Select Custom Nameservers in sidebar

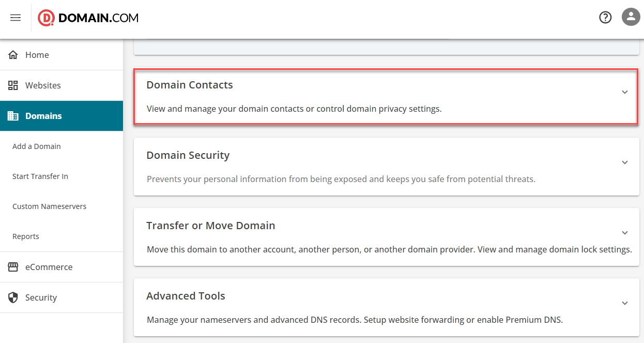(49, 206)
